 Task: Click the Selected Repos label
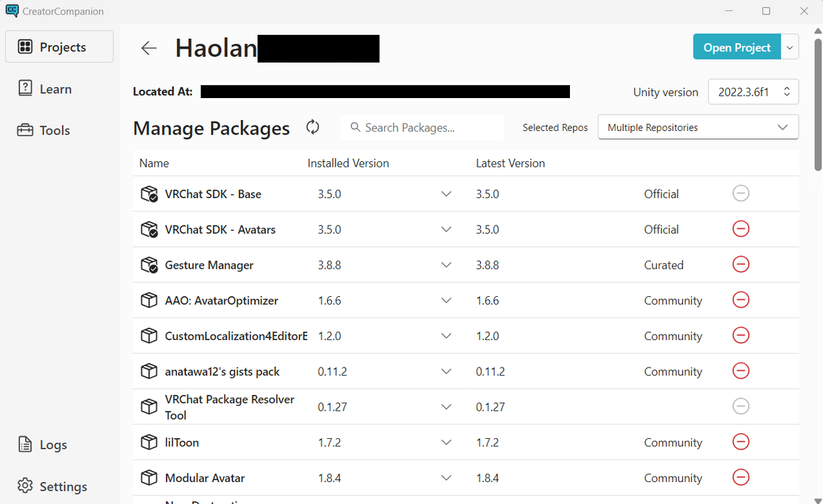pyautogui.click(x=555, y=128)
